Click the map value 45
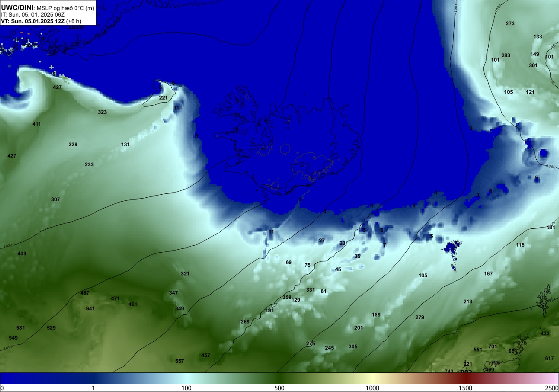 coord(338,269)
